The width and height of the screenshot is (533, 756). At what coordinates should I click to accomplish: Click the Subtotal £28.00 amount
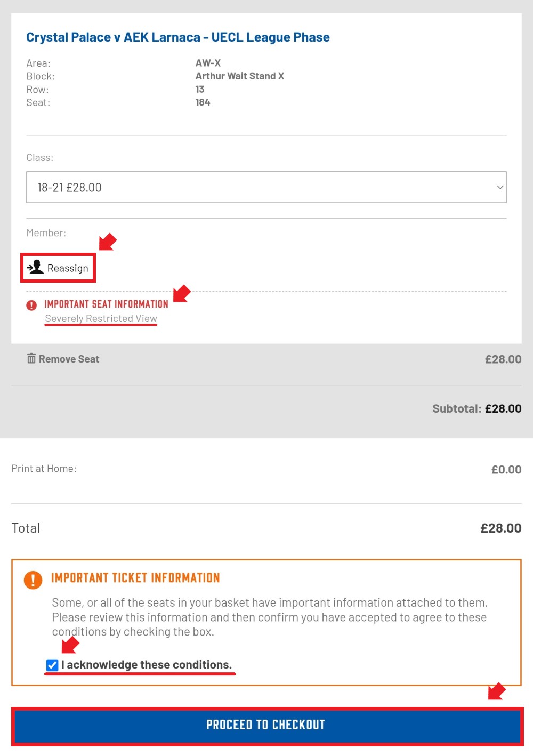point(503,409)
